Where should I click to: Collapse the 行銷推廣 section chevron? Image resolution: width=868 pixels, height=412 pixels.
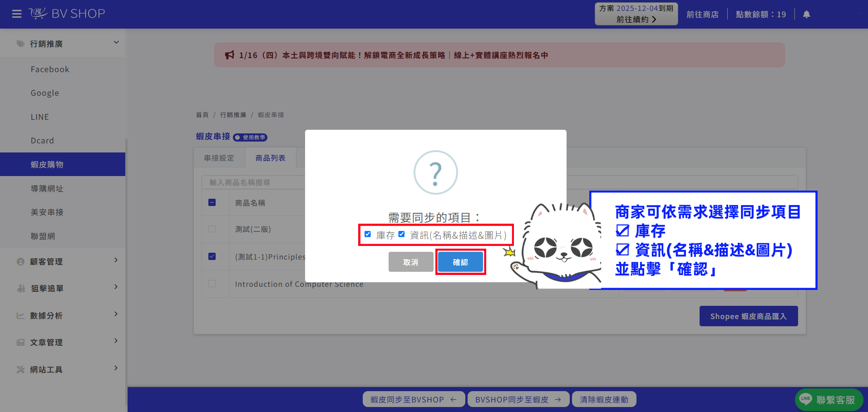tap(116, 43)
